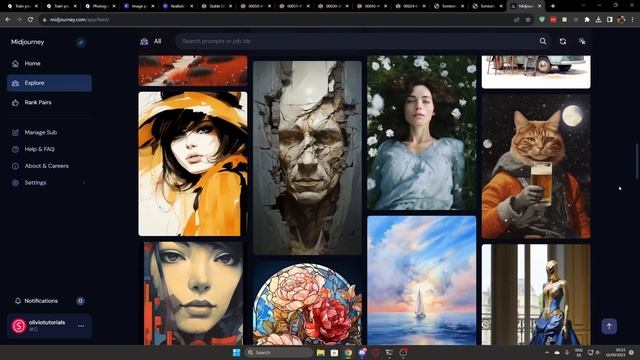Open the stained glass roses image
The height and width of the screenshot is (360, 640).
[307, 304]
